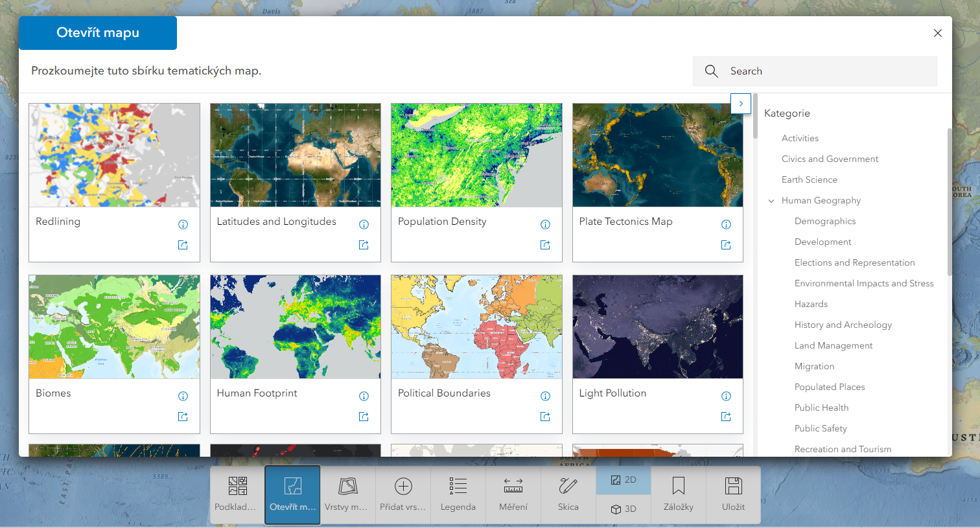Collapse the Kategorie sidebar with the arrow
980x528 pixels.
[x=740, y=103]
